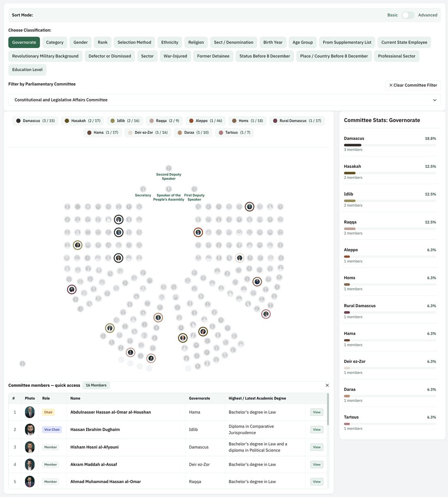Open the parliamentary committee dropdown
Screen dimensions: 448x497
click(225, 100)
